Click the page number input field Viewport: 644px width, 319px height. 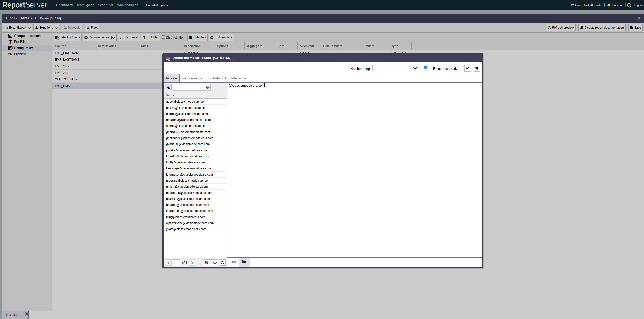176,263
